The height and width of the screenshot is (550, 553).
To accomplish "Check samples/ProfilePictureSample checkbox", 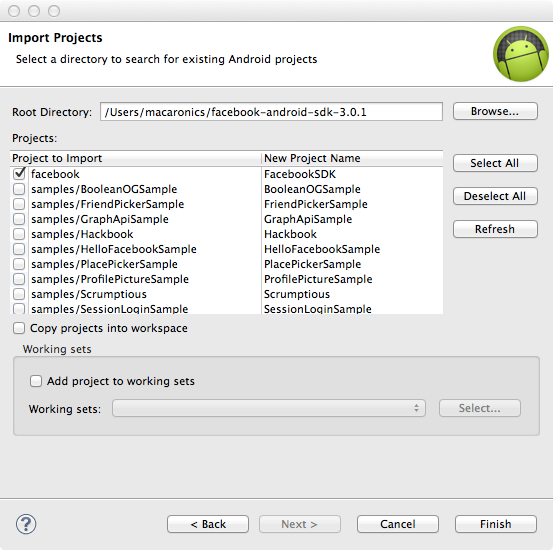I will pos(19,279).
